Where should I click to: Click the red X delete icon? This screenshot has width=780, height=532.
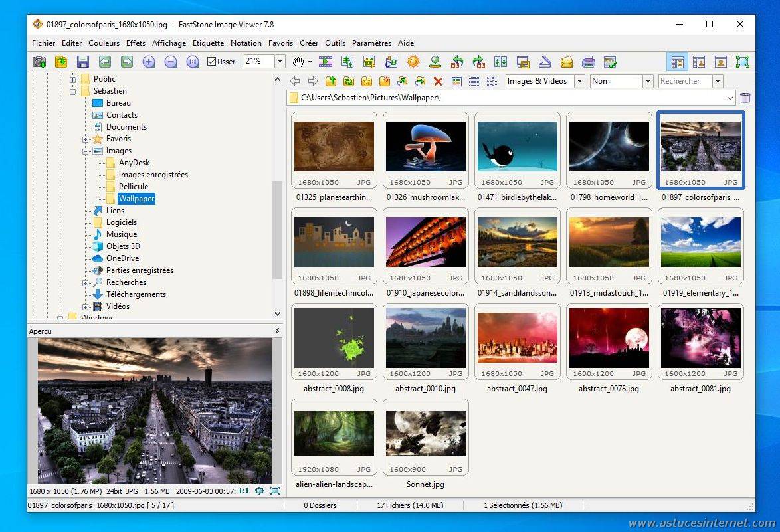tap(438, 81)
